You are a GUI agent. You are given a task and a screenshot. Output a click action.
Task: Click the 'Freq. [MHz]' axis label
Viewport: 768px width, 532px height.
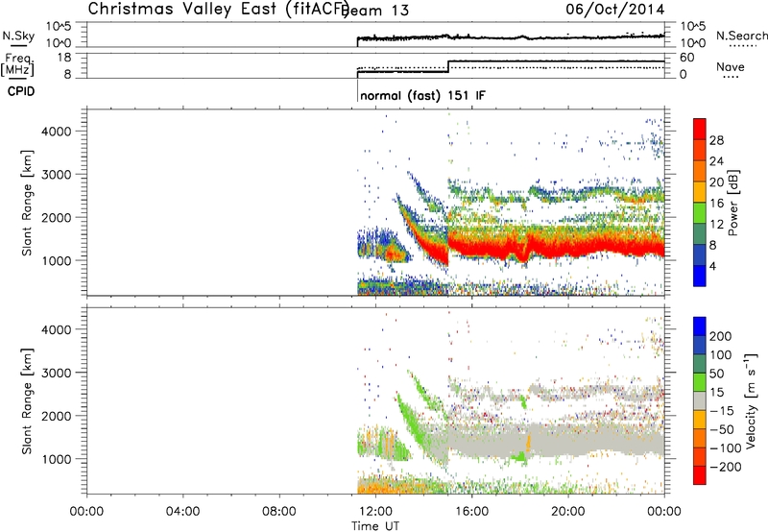tap(17, 64)
